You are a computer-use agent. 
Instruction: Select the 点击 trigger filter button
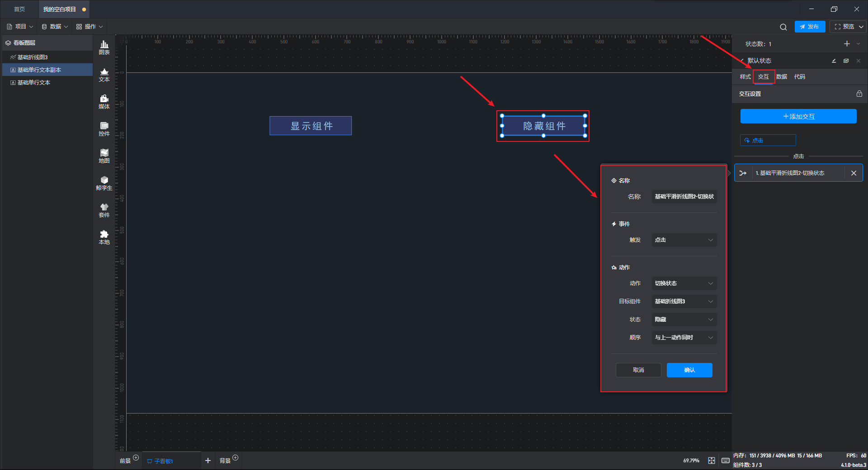point(768,140)
